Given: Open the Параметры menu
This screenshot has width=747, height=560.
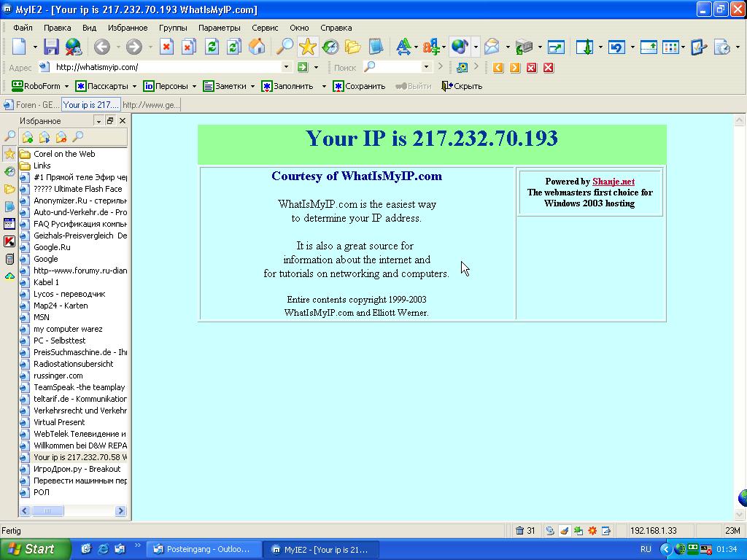Looking at the screenshot, I should coord(219,28).
